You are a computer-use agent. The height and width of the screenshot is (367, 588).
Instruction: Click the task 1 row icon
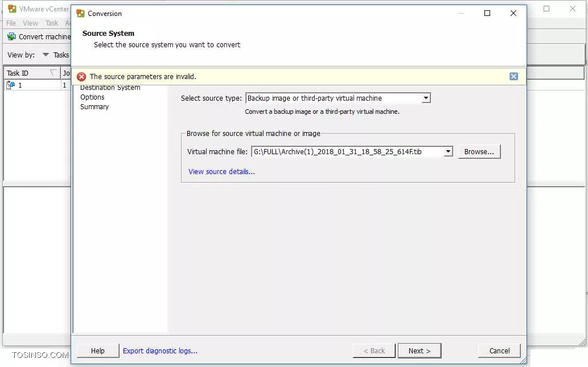(10, 85)
